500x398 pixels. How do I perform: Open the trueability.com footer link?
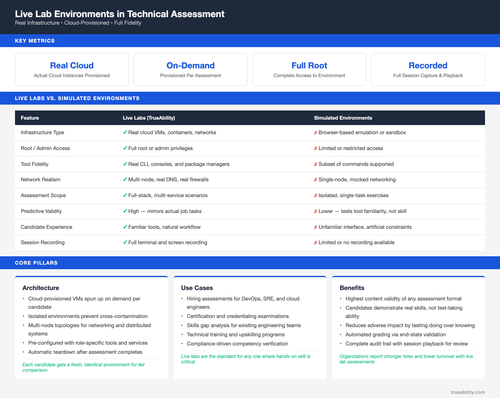(x=468, y=392)
